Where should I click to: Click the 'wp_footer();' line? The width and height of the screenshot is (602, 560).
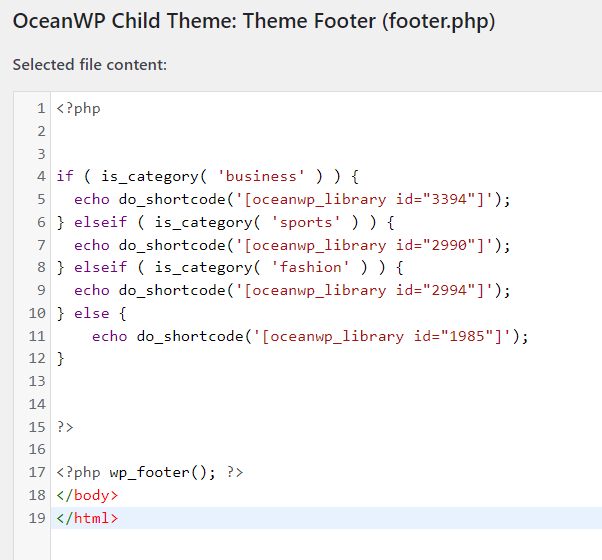click(x=150, y=472)
